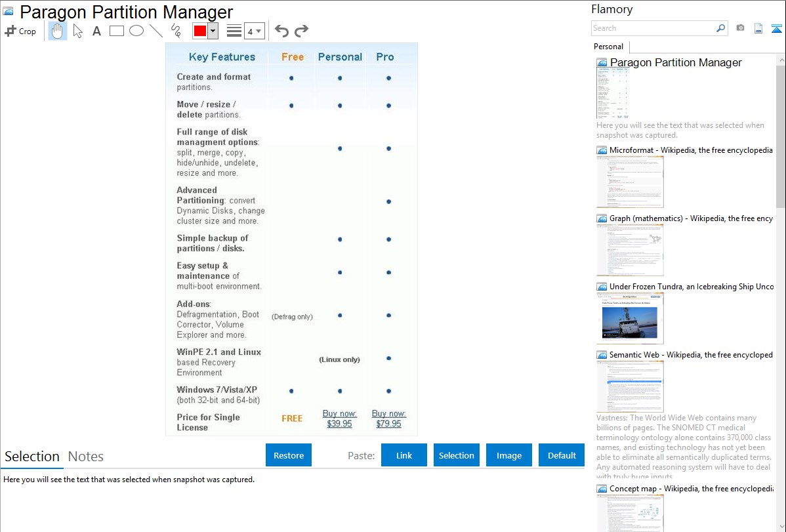Click the Default paste button
This screenshot has height=532, width=786.
(x=562, y=455)
